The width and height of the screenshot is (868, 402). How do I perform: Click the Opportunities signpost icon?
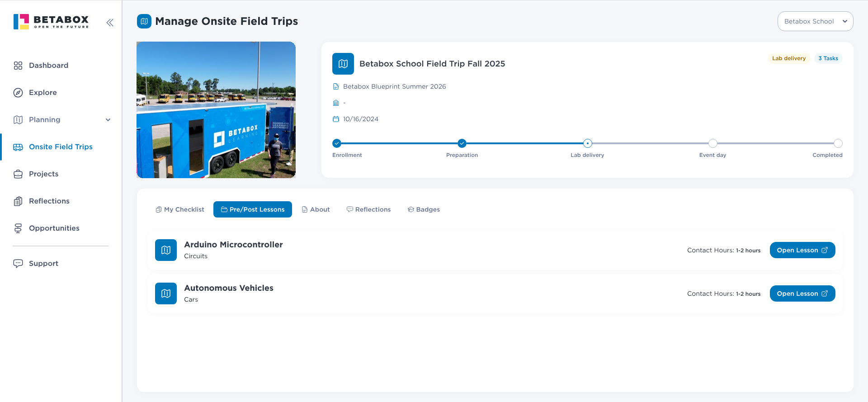pyautogui.click(x=18, y=228)
